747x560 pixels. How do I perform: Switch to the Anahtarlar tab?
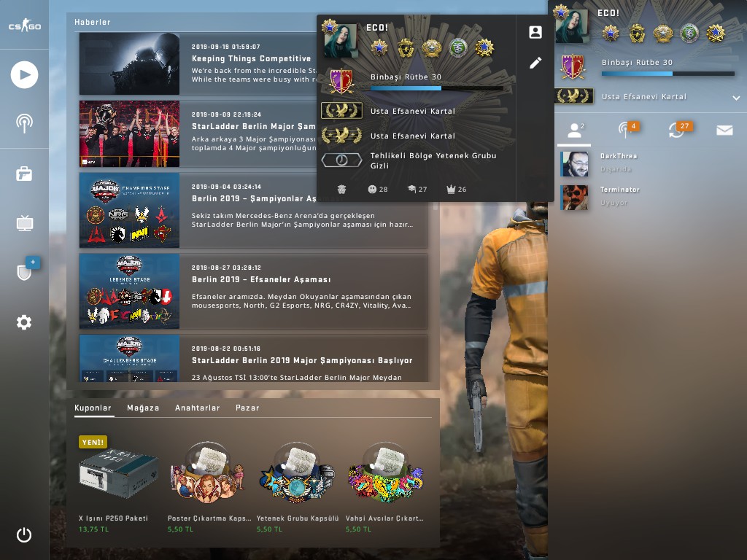(197, 408)
